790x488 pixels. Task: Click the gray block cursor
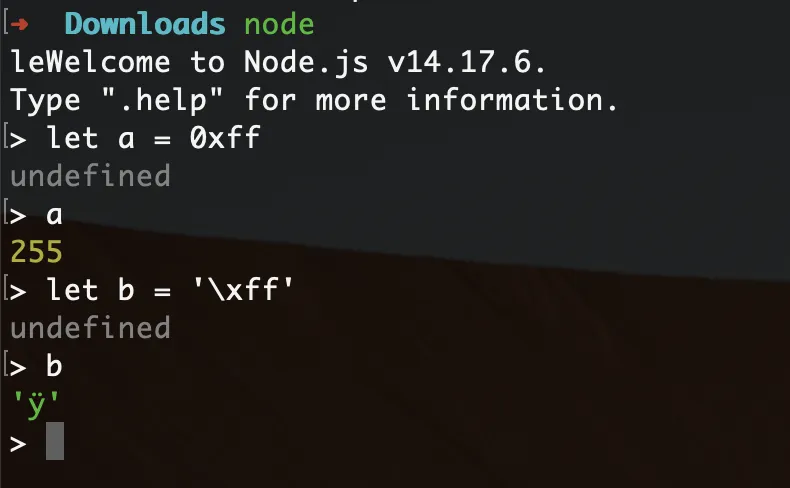tap(55, 441)
